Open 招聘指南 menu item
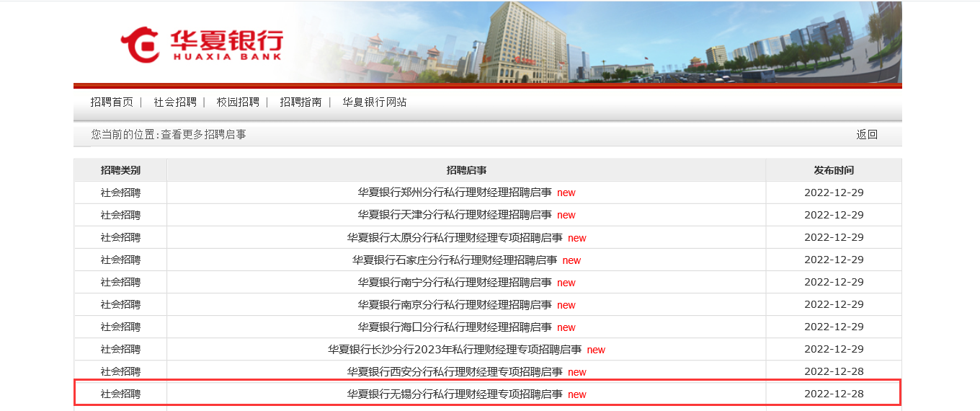The height and width of the screenshot is (411, 980). (x=300, y=102)
